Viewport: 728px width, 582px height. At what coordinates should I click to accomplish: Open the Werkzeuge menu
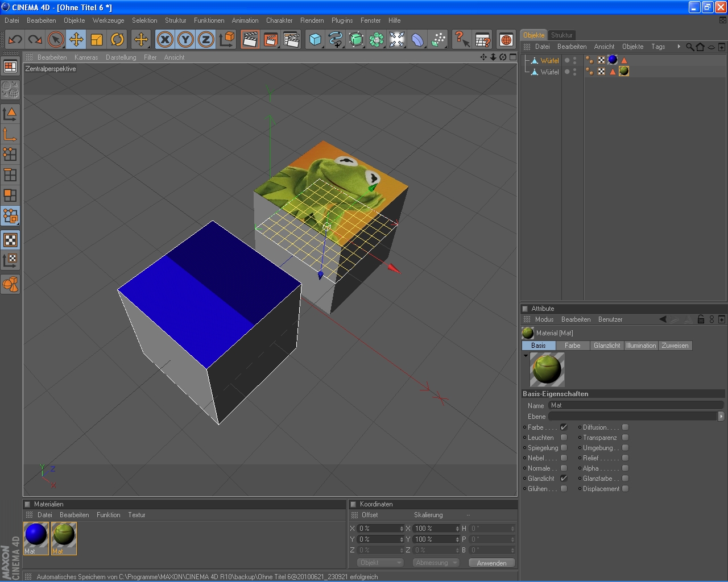point(108,20)
